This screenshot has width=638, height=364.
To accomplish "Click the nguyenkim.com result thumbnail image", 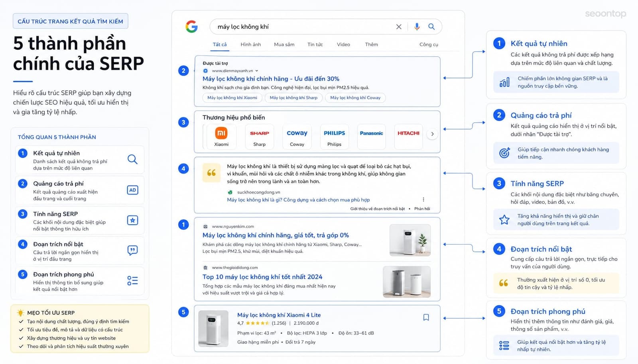I will 410,240.
